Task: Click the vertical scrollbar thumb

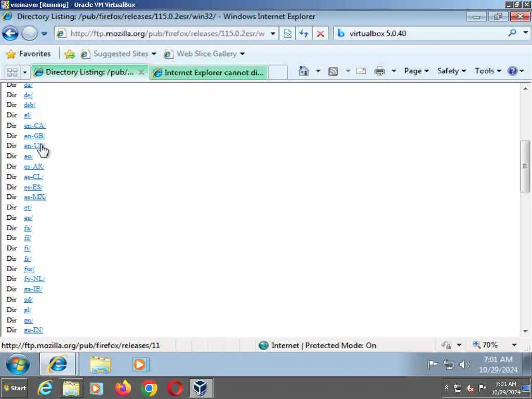Action: (x=525, y=166)
